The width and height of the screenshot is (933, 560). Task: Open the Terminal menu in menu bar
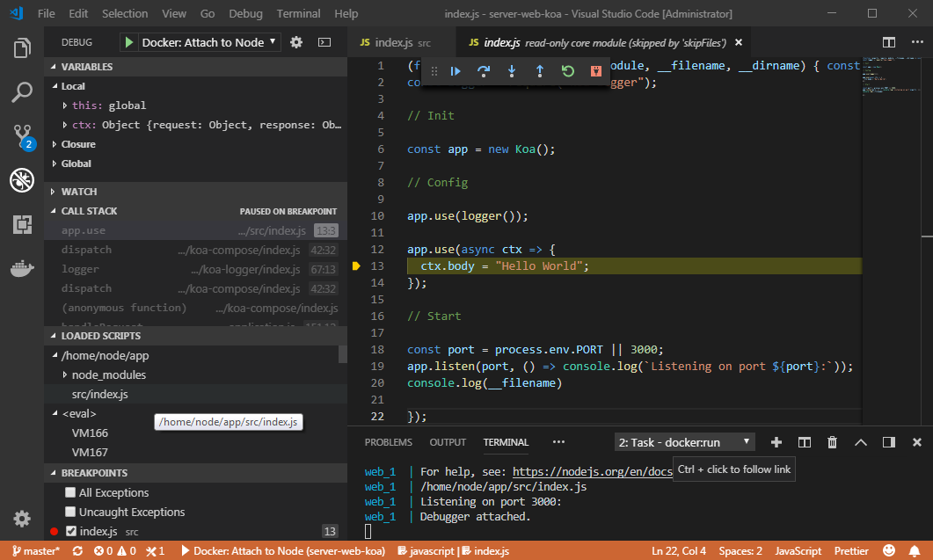tap(299, 14)
